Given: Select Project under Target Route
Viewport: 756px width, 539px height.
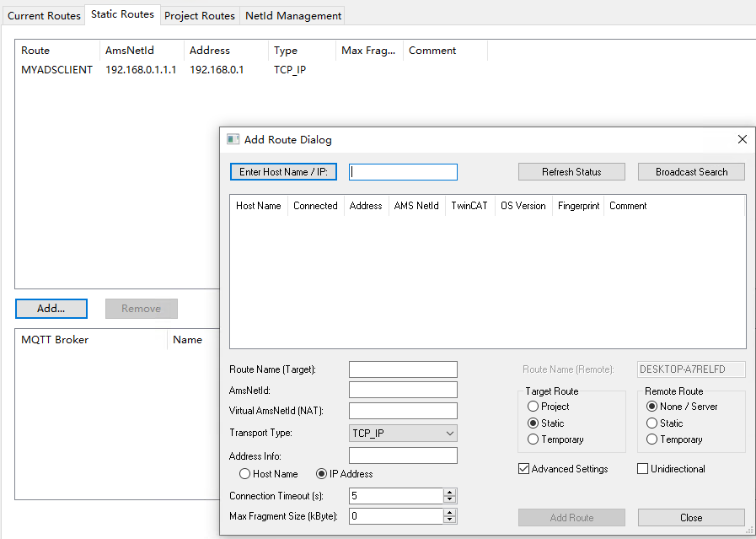Looking at the screenshot, I should [x=533, y=407].
